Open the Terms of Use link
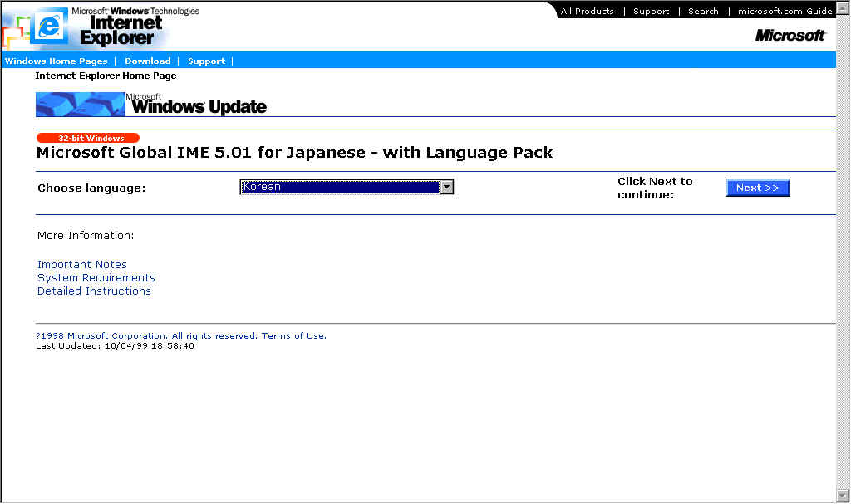Screen dimensions: 851x504 (293, 335)
